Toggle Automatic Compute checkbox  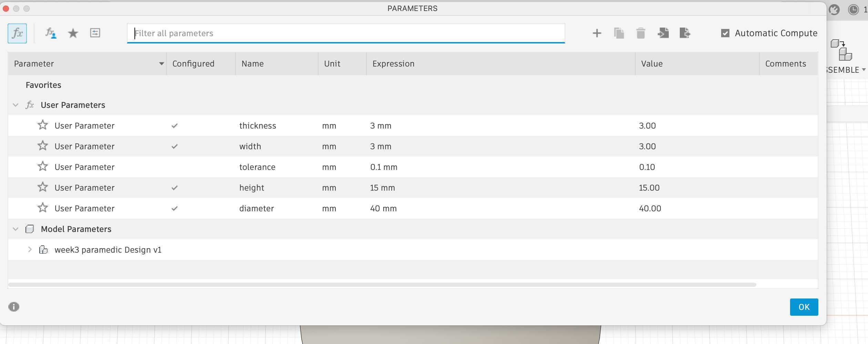coord(725,33)
